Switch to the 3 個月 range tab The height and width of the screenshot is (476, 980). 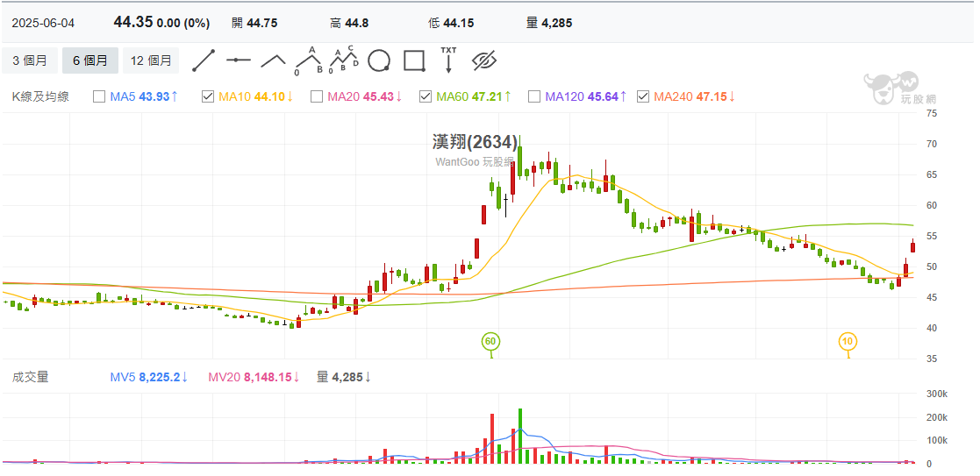(30, 60)
